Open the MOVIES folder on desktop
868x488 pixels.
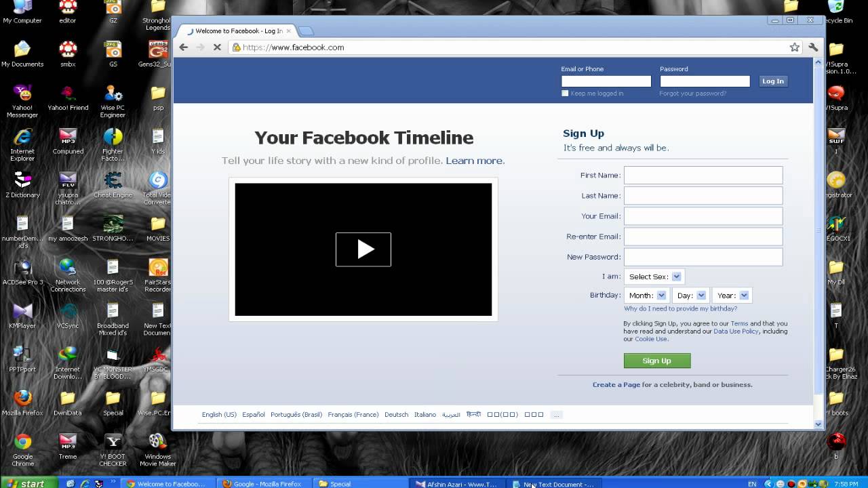click(x=157, y=228)
